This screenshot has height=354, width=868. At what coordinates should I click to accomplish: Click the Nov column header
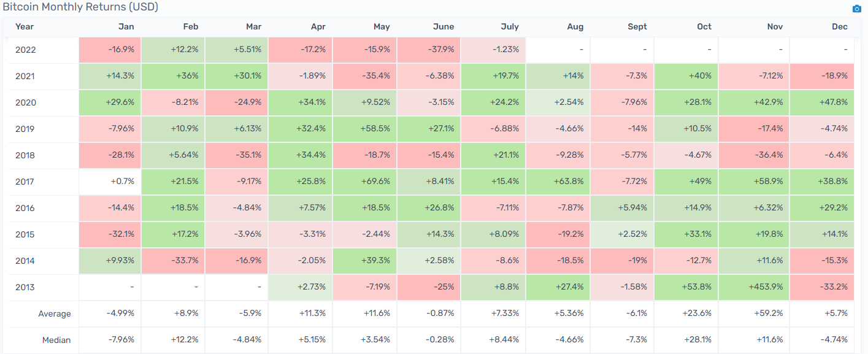click(x=775, y=26)
